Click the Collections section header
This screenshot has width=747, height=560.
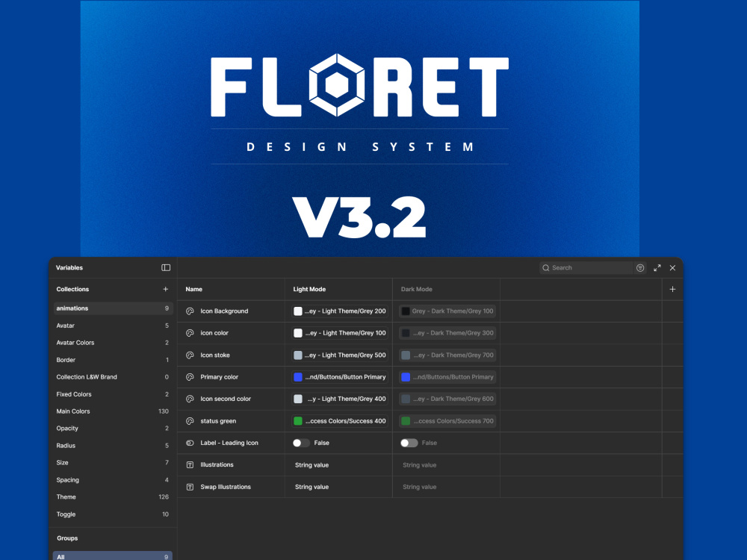tap(72, 289)
